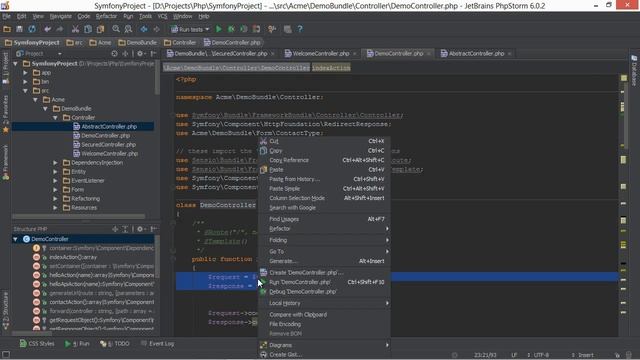This screenshot has width=640, height=360.
Task: Click Hide icon in Project panel header
Action: click(153, 53)
